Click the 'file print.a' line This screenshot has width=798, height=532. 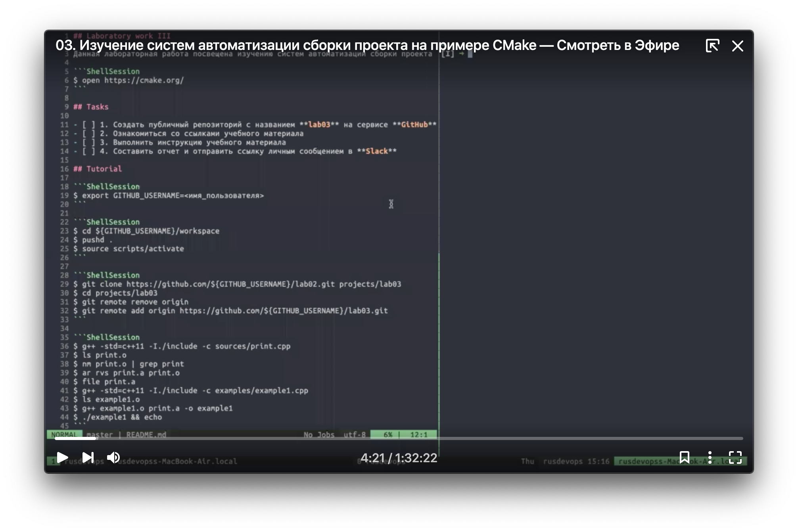pyautogui.click(x=104, y=381)
